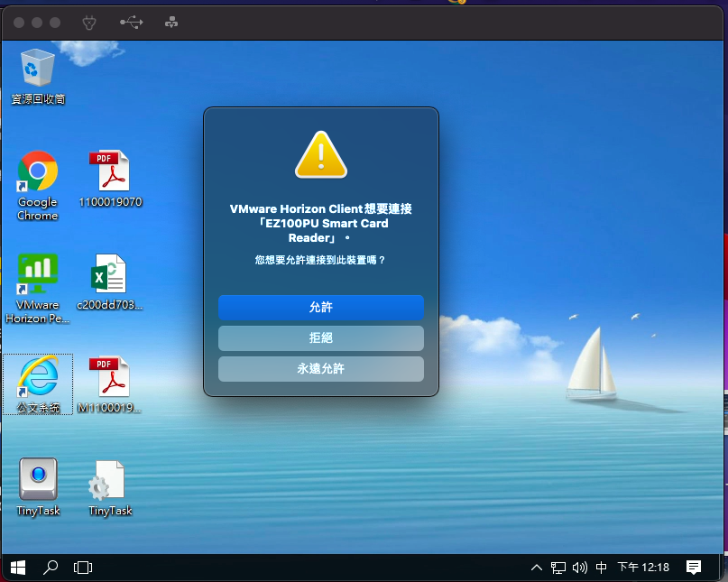
Task: Open the USB devices icon in title bar
Action: [x=132, y=23]
